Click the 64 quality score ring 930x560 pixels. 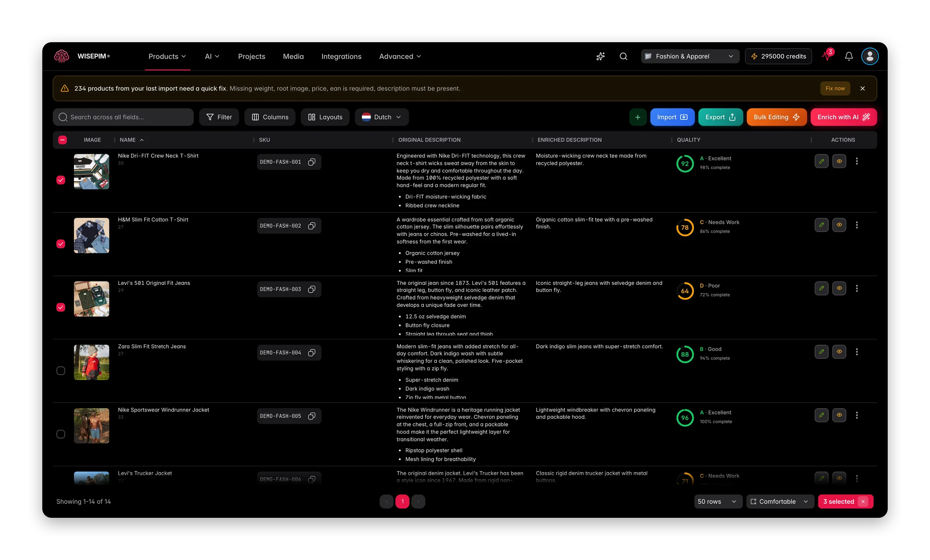tap(685, 291)
